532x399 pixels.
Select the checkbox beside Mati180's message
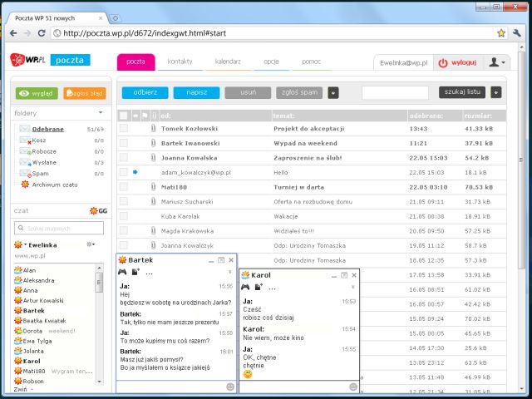(x=124, y=187)
